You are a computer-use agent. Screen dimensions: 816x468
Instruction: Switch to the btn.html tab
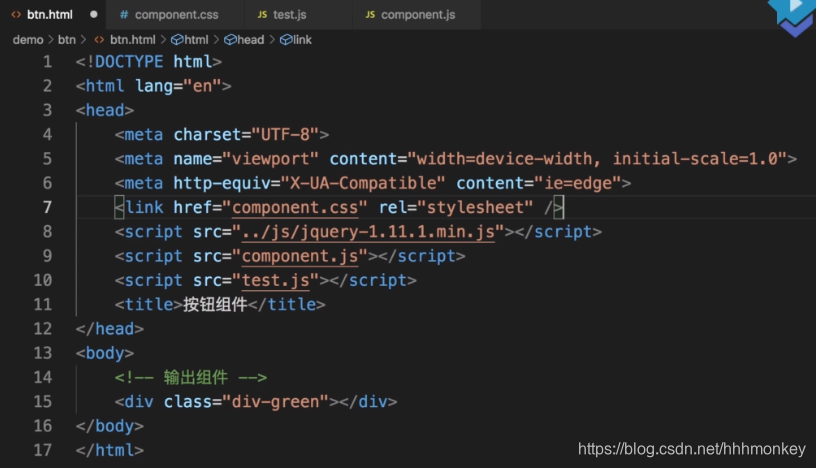(52, 15)
